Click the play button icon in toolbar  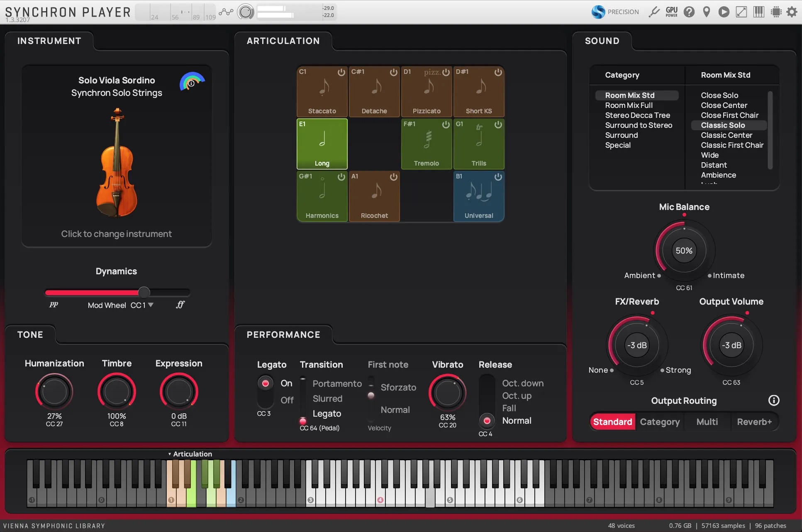point(724,12)
